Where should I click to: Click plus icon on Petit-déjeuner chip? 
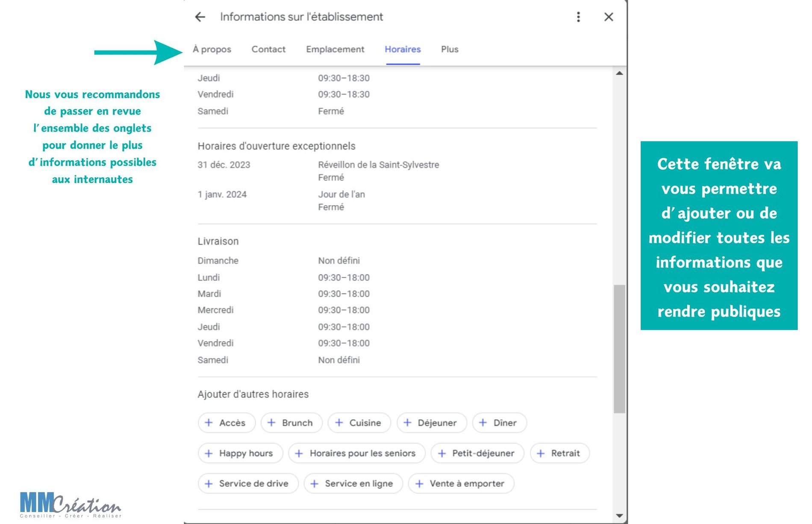pyautogui.click(x=442, y=453)
